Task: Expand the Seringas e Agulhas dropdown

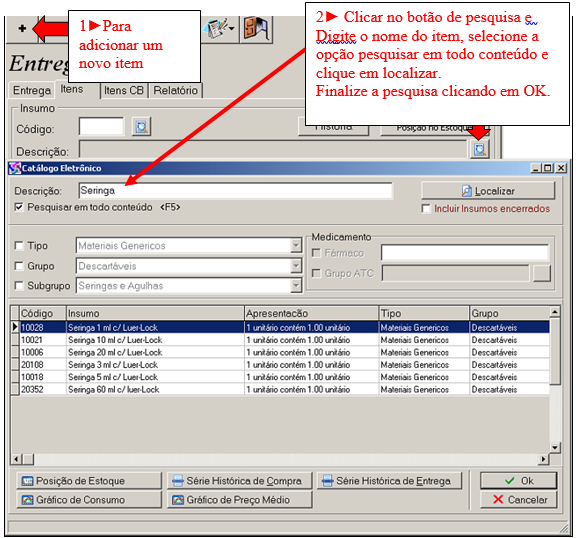Action: tap(296, 286)
